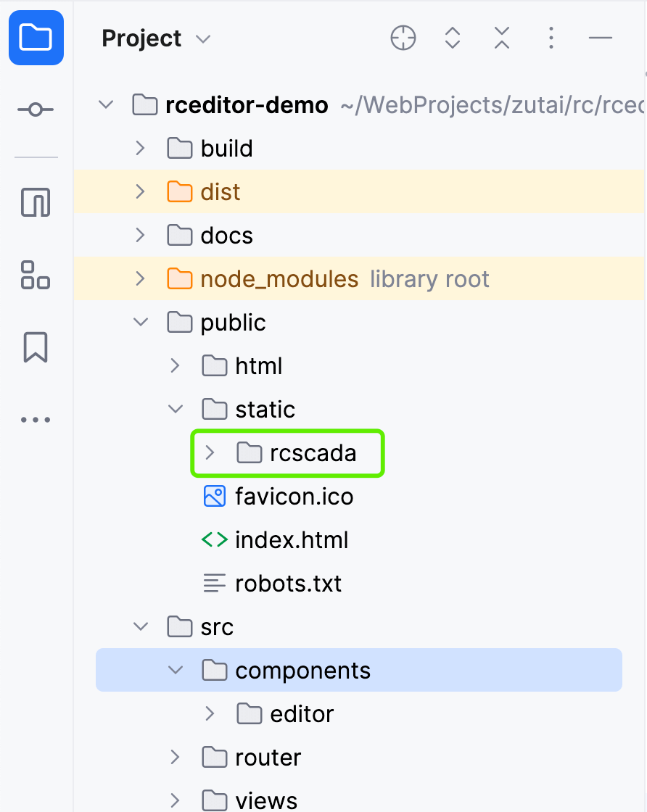Open Project panel options three-dot menu
Viewport: 647px width, 812px height.
point(551,38)
